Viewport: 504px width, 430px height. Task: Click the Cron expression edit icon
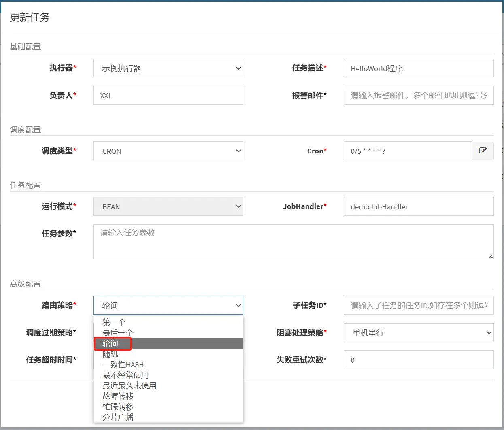point(483,151)
